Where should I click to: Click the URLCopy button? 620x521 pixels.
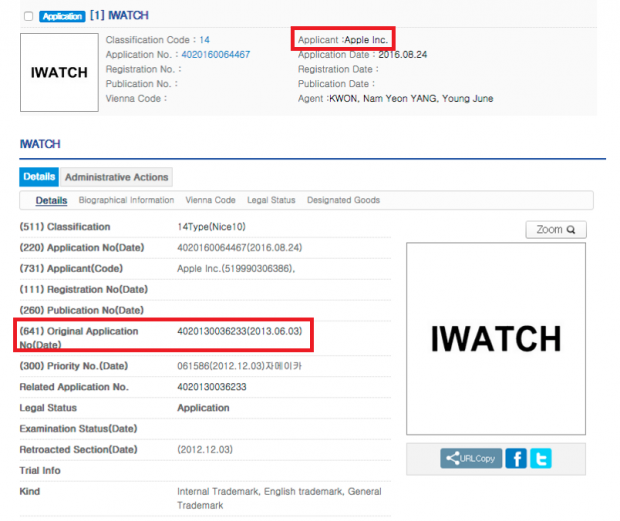click(x=471, y=458)
